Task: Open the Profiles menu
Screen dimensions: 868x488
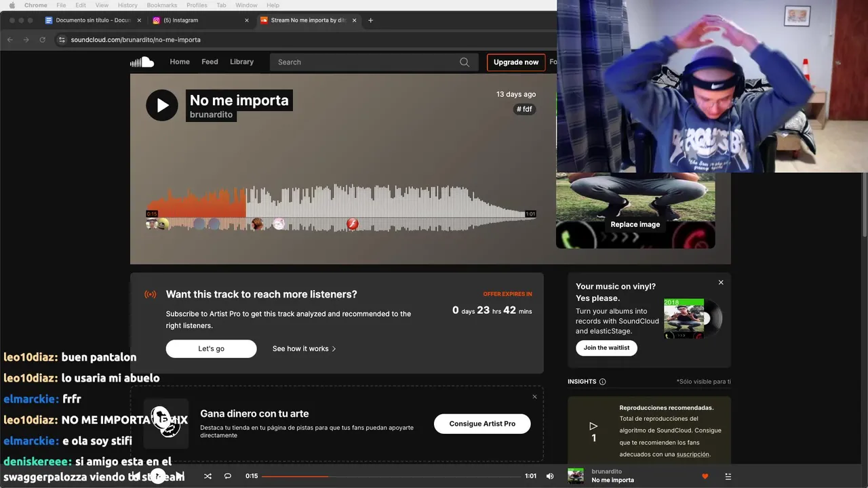Action: click(197, 5)
